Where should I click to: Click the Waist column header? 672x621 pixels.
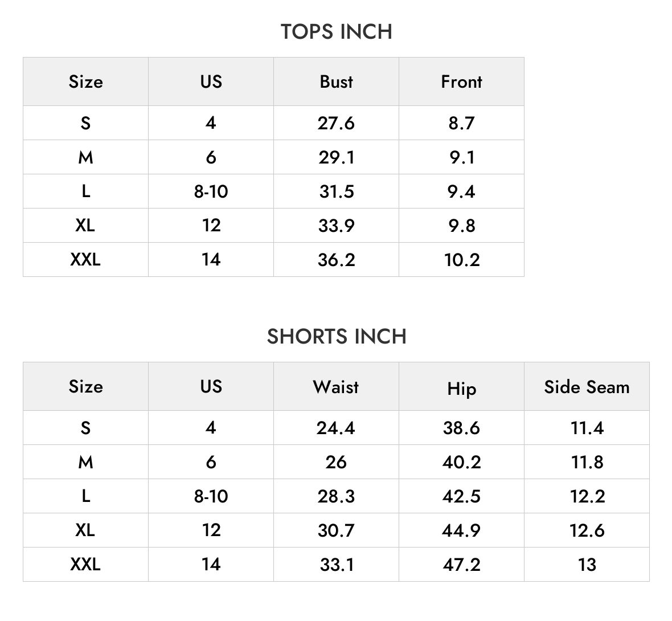[x=336, y=387]
